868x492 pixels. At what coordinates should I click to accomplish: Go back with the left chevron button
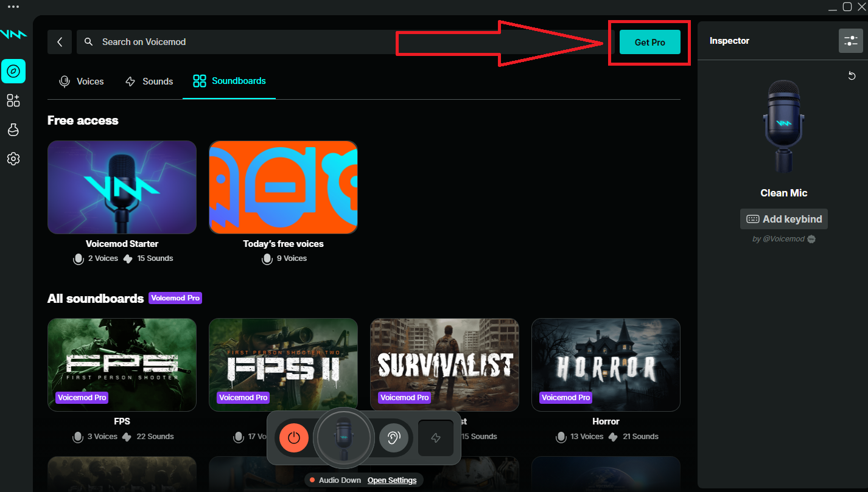tap(60, 42)
